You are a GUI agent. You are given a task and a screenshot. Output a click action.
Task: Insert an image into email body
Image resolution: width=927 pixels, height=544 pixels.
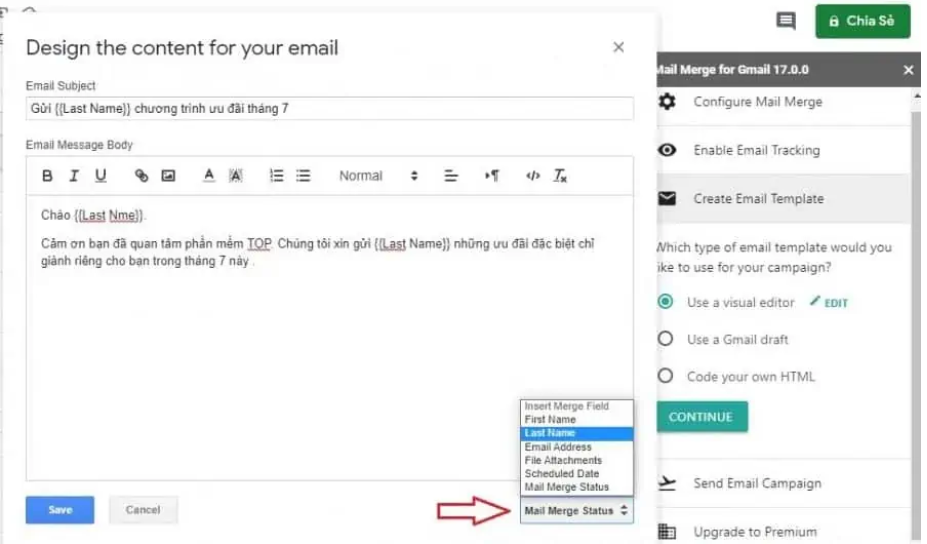tap(168, 176)
